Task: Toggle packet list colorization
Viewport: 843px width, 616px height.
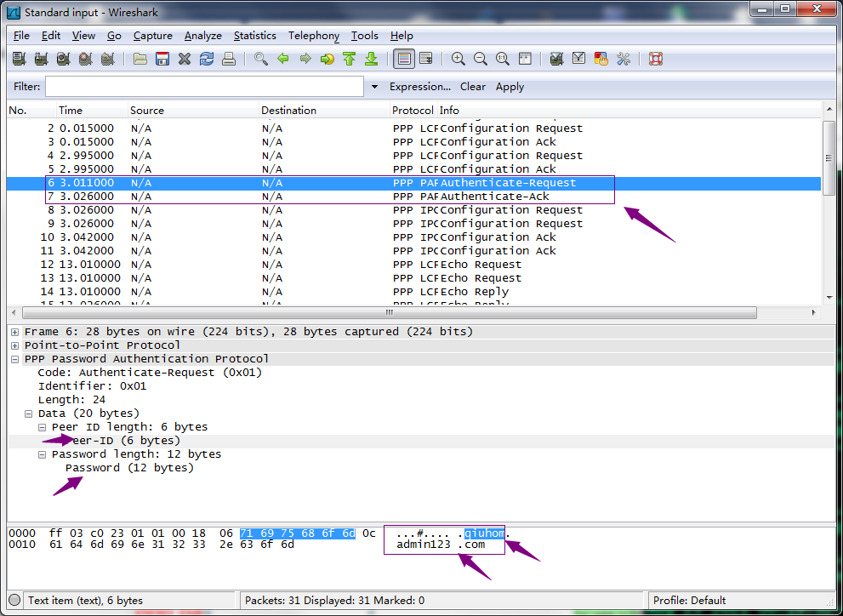Action: pos(404,59)
